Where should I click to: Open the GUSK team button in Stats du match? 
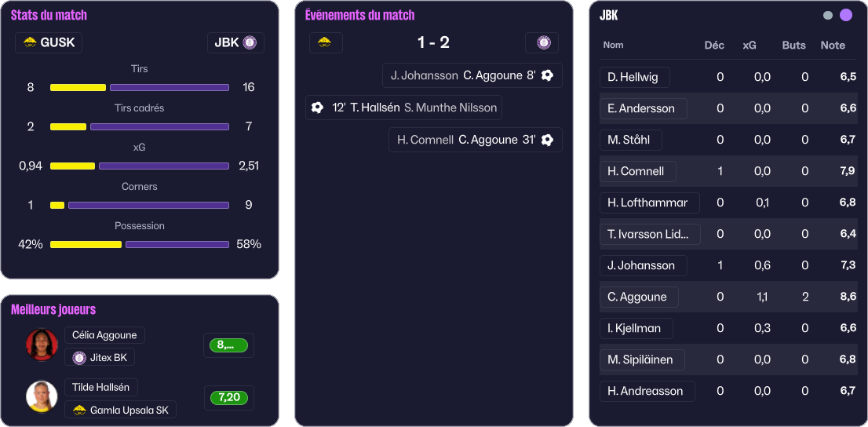tap(49, 42)
